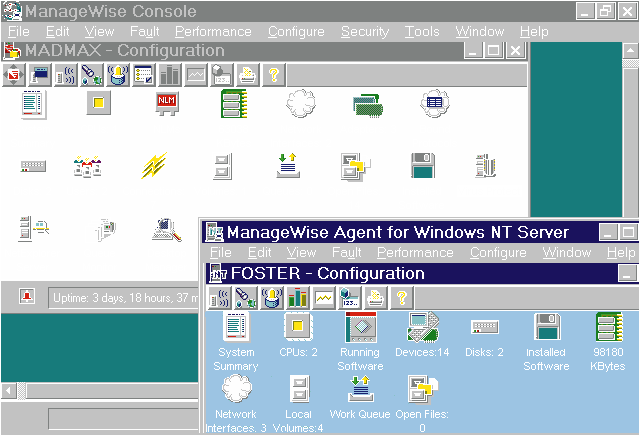
Task: Open Tools menu in ManageWise Console
Action: [x=422, y=32]
